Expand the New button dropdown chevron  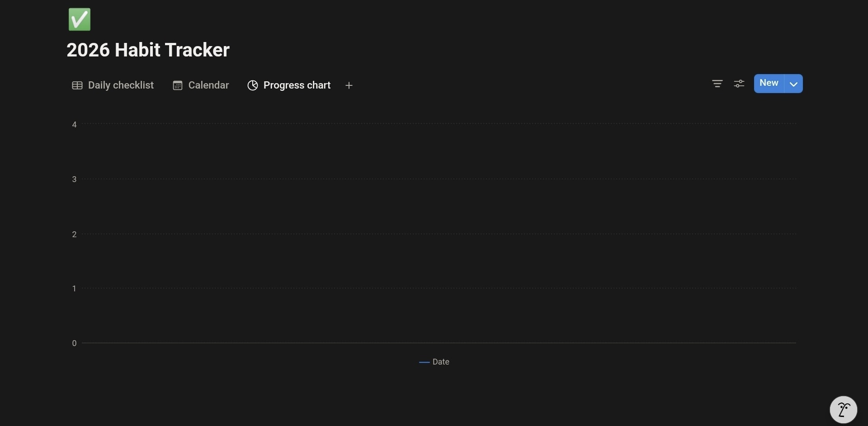793,84
